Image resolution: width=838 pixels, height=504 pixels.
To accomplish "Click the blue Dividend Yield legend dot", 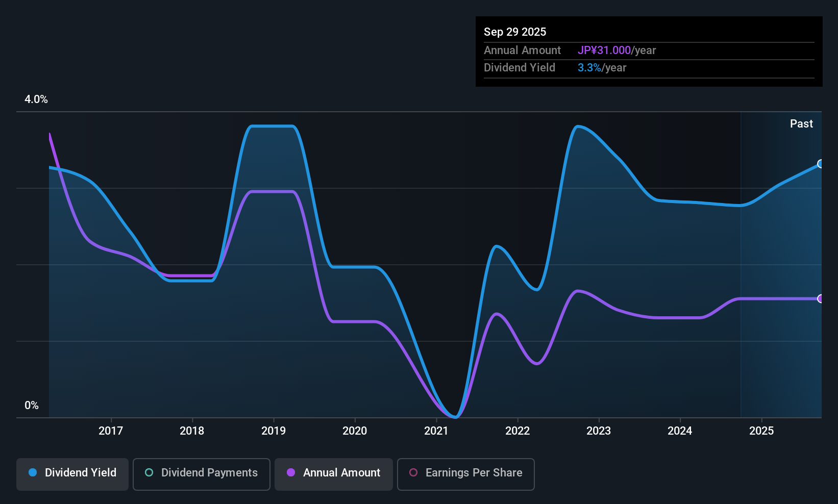I will tap(33, 472).
